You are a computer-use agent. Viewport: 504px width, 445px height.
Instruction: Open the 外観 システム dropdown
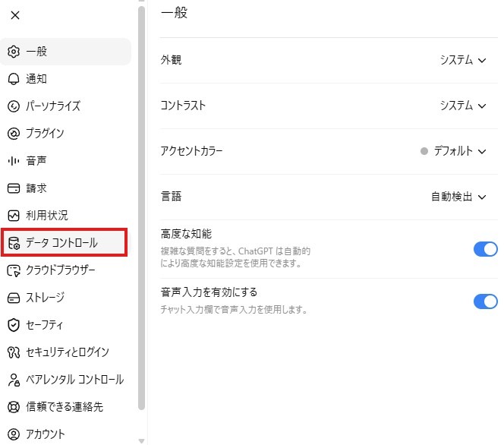point(463,60)
